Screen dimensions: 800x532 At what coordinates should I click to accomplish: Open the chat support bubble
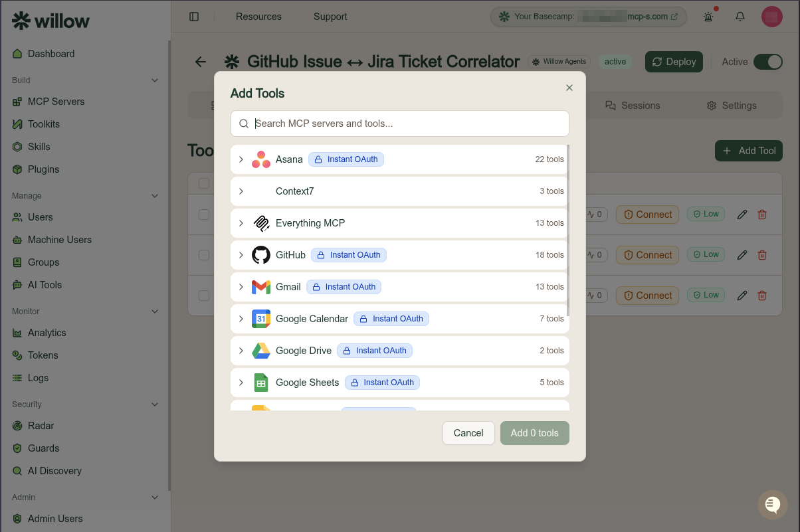(772, 505)
